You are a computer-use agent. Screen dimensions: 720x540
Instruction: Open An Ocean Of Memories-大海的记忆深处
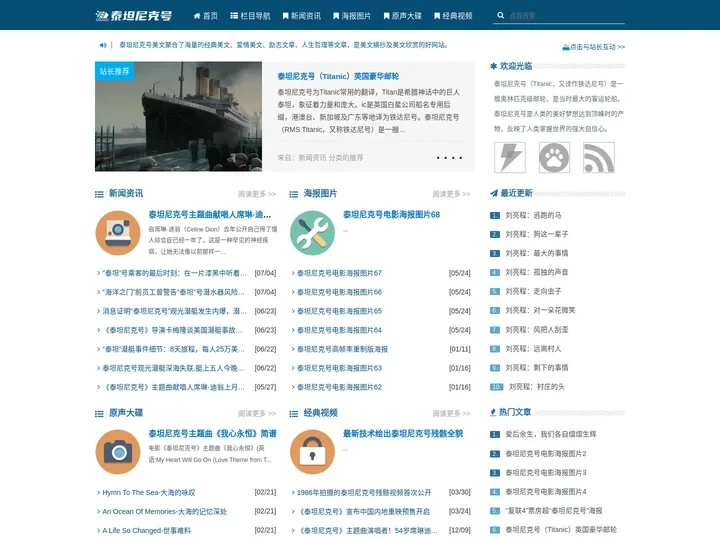pos(164,512)
